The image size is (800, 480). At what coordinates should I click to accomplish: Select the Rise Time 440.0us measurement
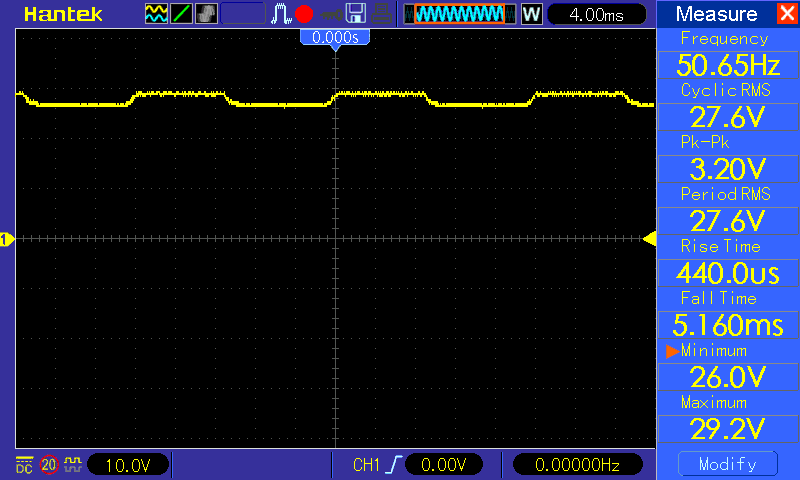[x=728, y=261]
